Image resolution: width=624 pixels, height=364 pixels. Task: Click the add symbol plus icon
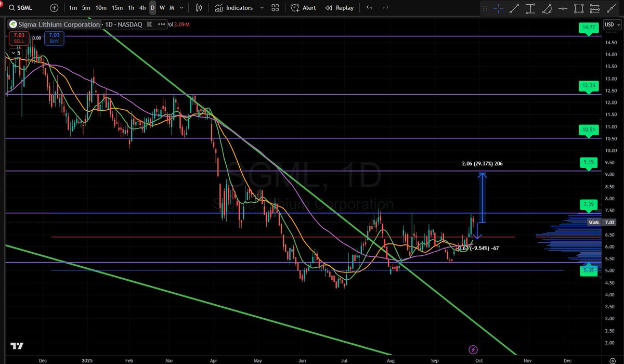[x=55, y=8]
